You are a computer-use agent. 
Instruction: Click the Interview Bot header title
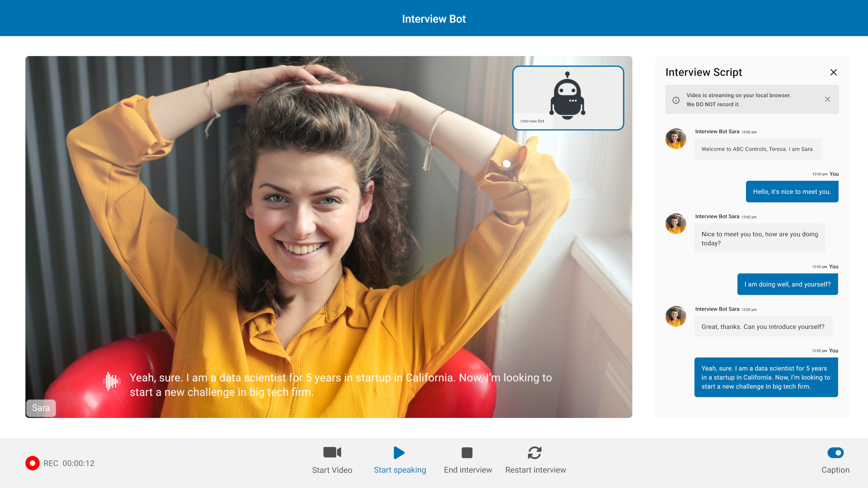(434, 19)
